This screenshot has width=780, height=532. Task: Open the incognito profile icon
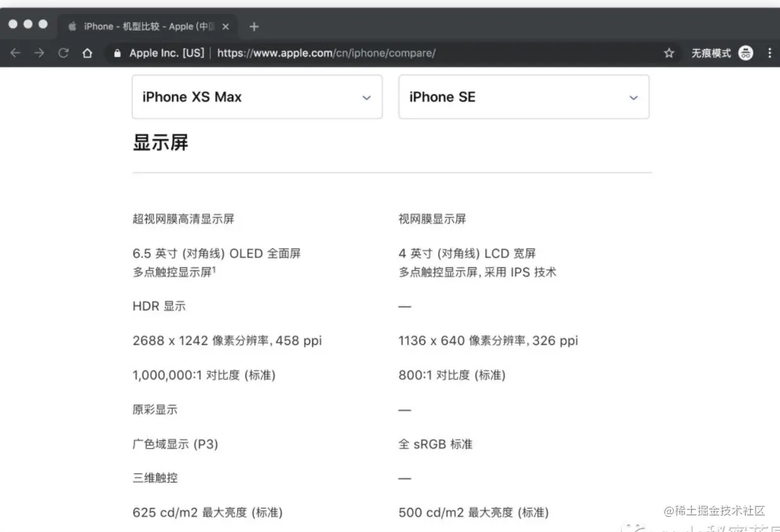point(746,53)
